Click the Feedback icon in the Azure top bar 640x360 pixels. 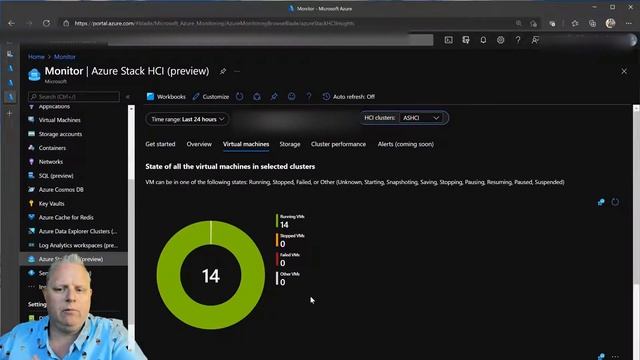pyautogui.click(x=535, y=40)
